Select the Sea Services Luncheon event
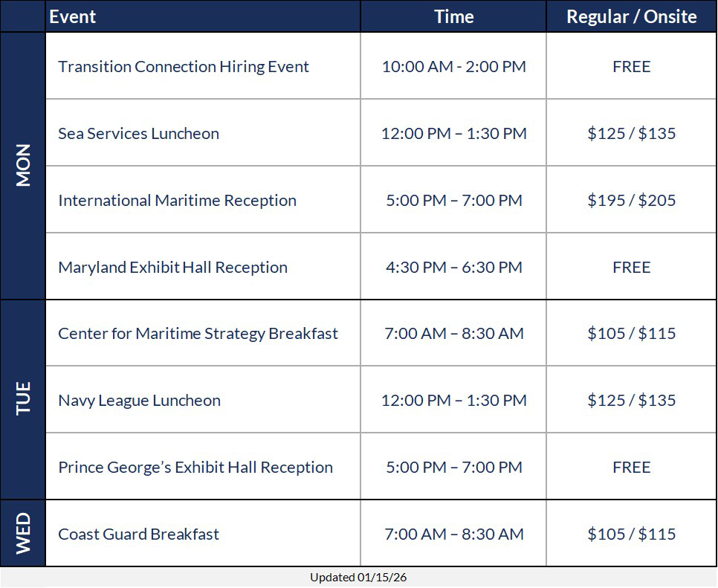Screen dimensions: 718x588 click(138, 134)
